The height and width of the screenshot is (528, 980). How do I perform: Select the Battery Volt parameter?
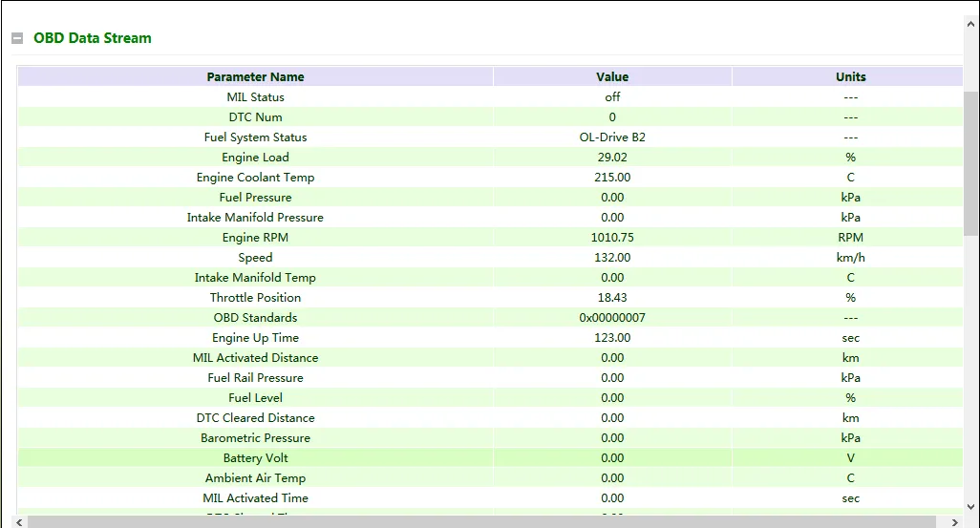256,458
